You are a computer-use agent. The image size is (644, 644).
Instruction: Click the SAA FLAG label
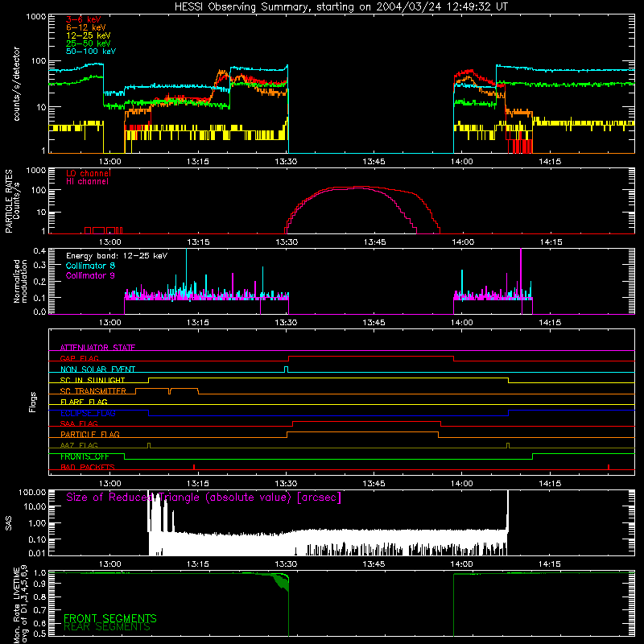pos(79,423)
